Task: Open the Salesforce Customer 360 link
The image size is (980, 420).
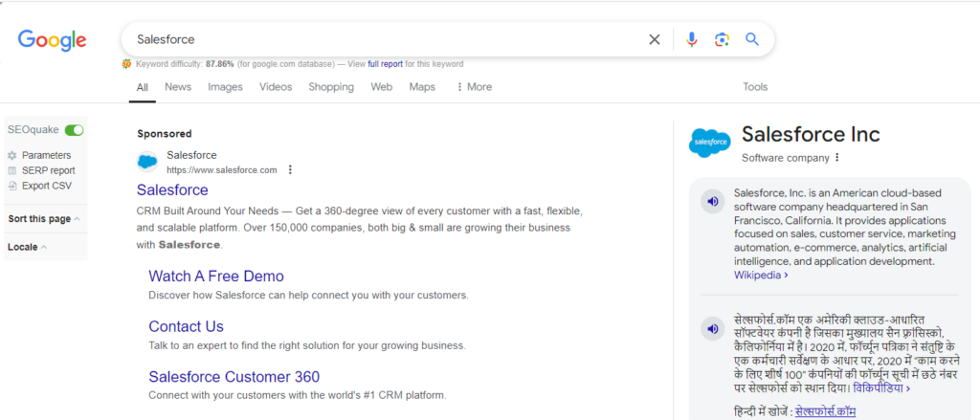Action: pos(234,377)
